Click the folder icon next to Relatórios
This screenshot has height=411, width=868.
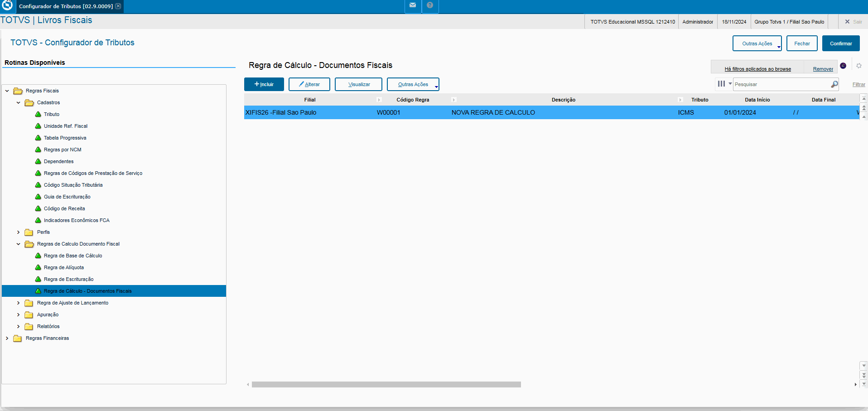pyautogui.click(x=29, y=326)
